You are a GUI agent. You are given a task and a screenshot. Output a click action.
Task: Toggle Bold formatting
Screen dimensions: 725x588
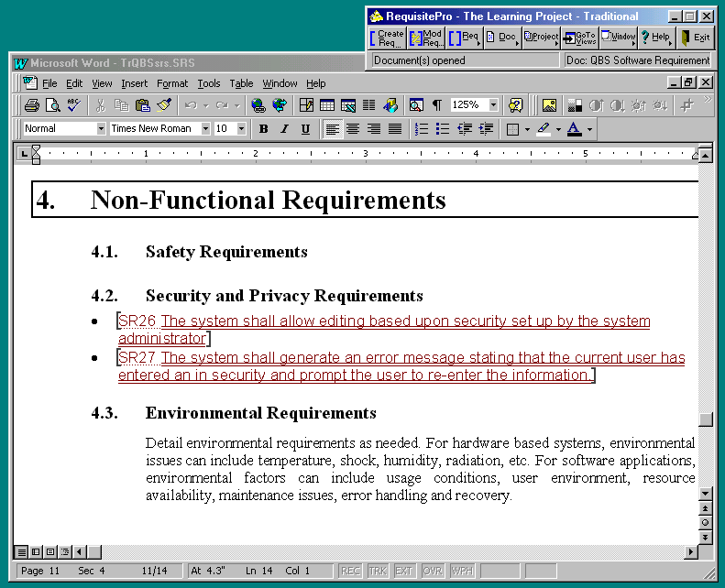click(x=264, y=129)
